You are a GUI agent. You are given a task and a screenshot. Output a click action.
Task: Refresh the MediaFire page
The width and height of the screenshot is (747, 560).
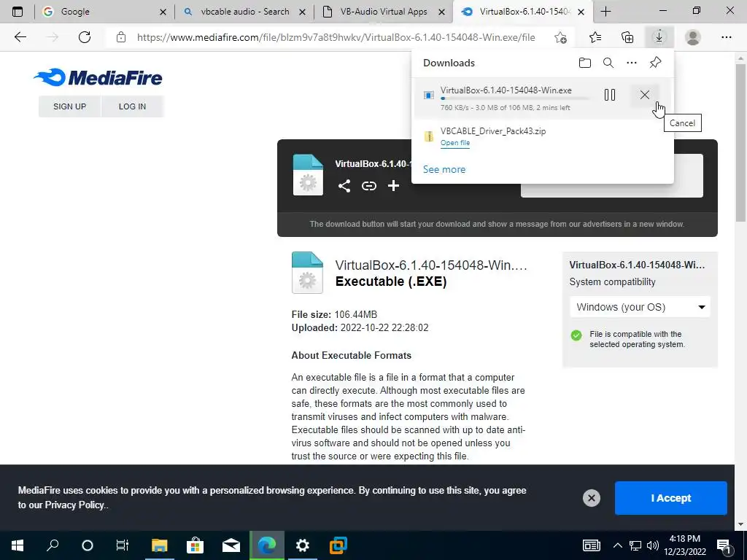pyautogui.click(x=85, y=37)
